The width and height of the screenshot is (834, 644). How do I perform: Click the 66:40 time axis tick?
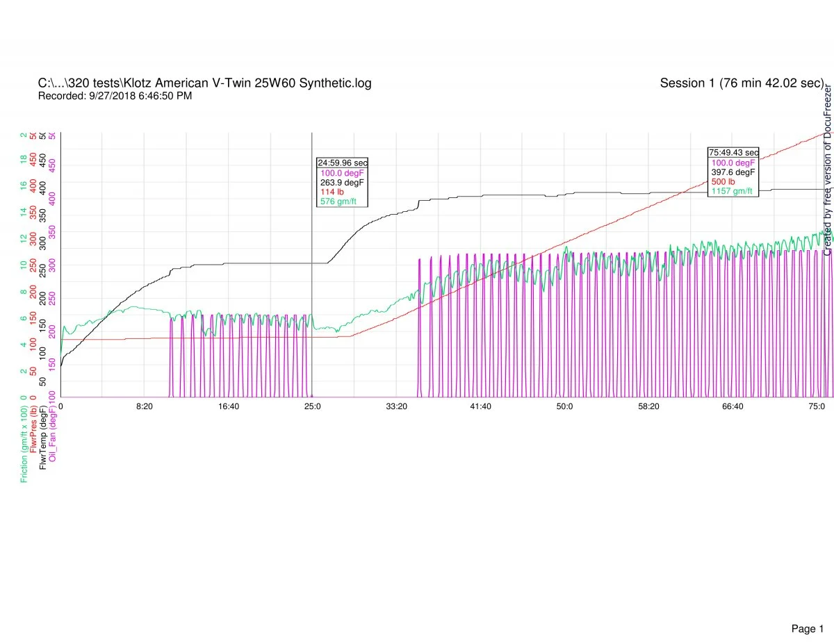coord(733,406)
